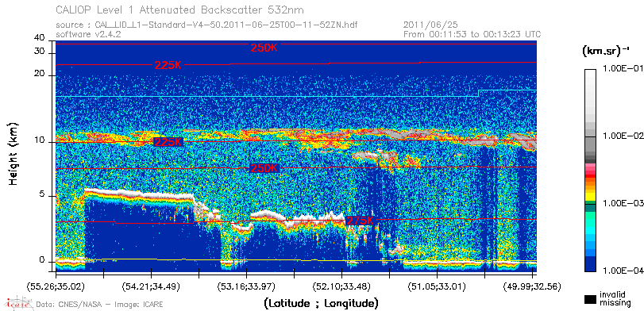Viewport: 644px width, 311px height.
Task: Click the '(km.sr)-1' units label
Action: click(606, 52)
